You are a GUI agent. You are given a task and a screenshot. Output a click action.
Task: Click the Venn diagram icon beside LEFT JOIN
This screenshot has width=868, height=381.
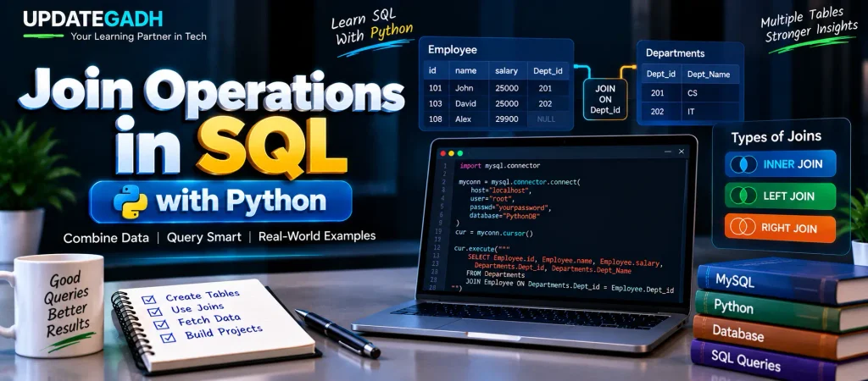pyautogui.click(x=743, y=196)
